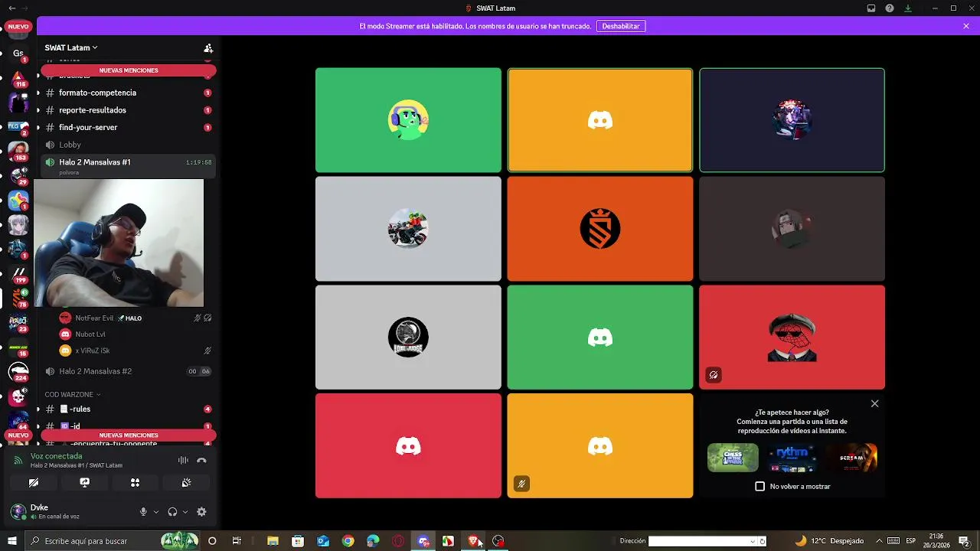
Task: Turn on camera in voice panel
Action: (x=34, y=483)
